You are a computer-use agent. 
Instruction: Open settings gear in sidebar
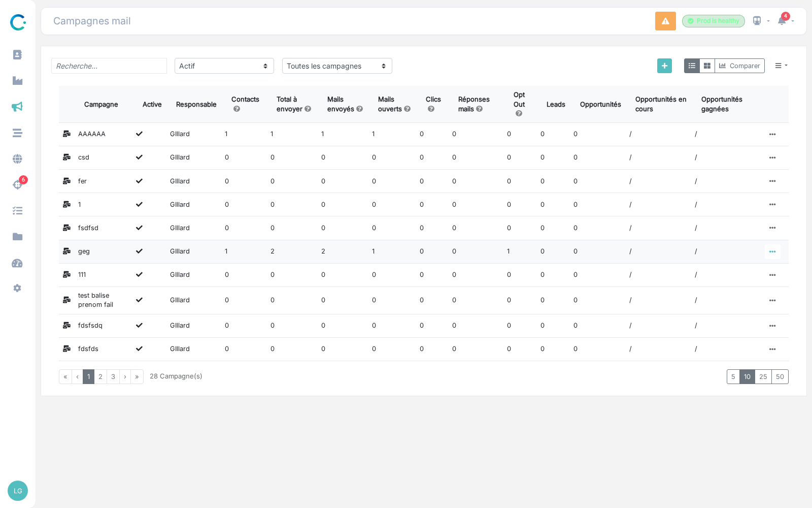point(17,288)
